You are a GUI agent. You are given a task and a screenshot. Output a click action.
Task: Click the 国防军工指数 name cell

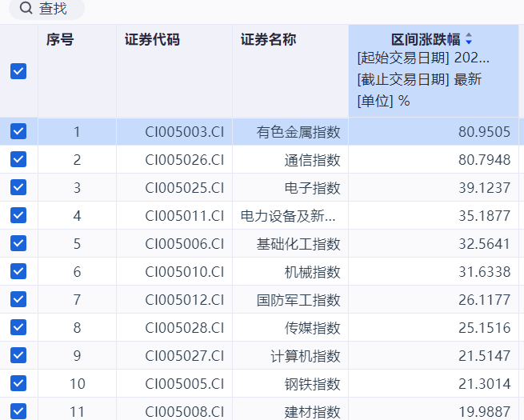pyautogui.click(x=290, y=300)
